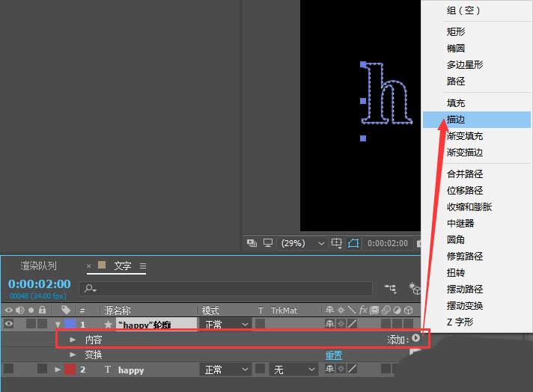Viewport: 533px width, 392px height.
Task: Expand the happy text layer
Action: tap(58, 370)
